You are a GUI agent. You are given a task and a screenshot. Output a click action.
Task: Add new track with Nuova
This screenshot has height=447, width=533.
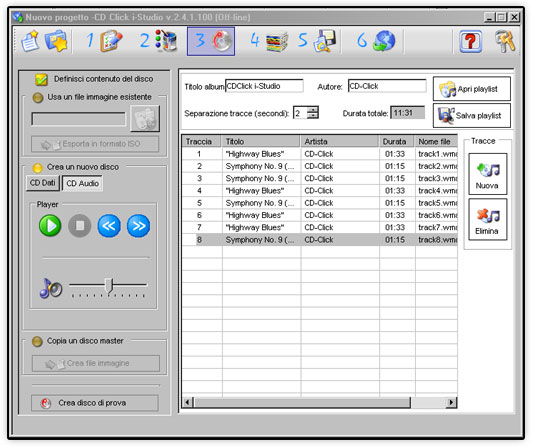pyautogui.click(x=488, y=174)
